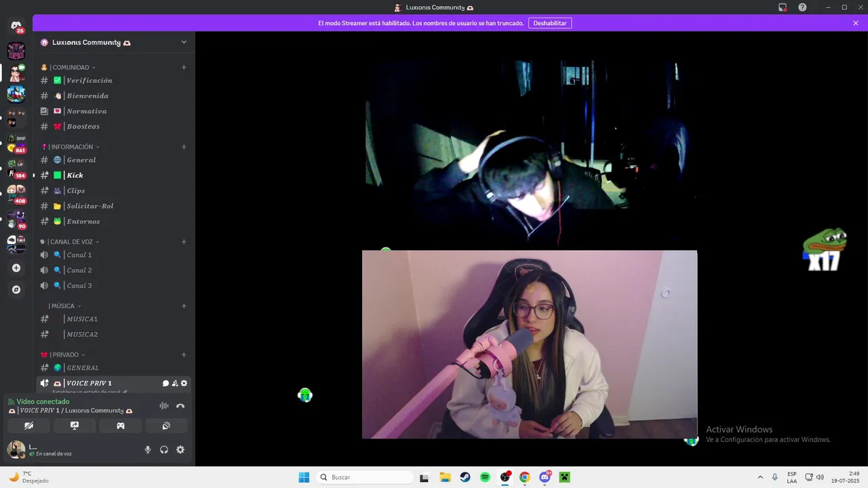Open user settings gear next to headphones
The image size is (868, 488).
180,449
